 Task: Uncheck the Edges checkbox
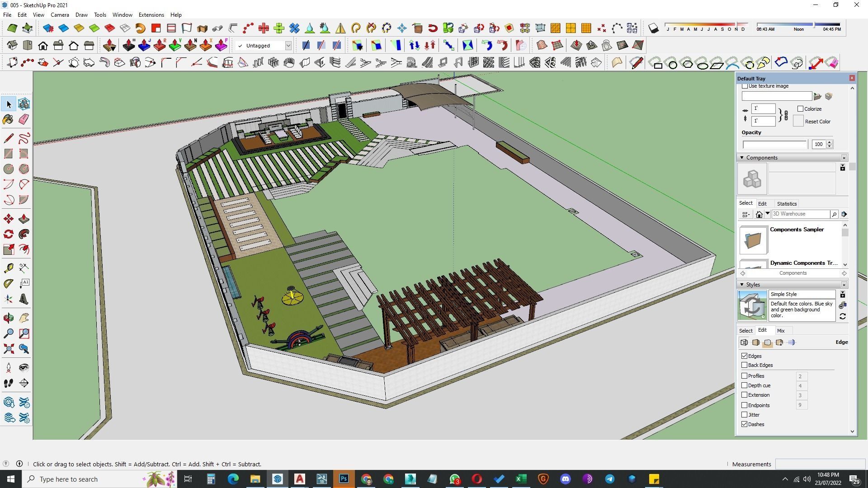click(x=745, y=356)
